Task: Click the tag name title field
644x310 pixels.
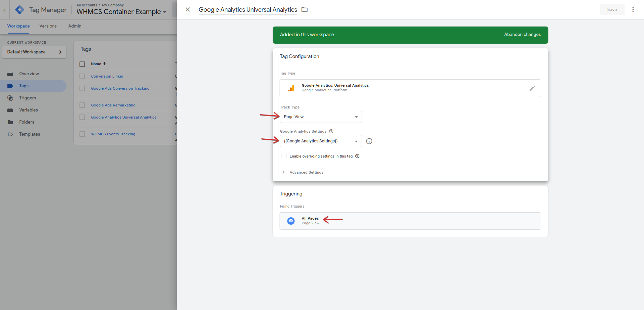Action: click(248, 10)
